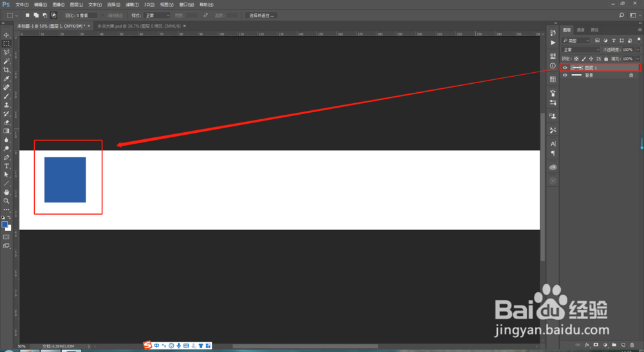Image resolution: width=644 pixels, height=352 pixels.
Task: Select the Hand tool
Action: (6, 192)
